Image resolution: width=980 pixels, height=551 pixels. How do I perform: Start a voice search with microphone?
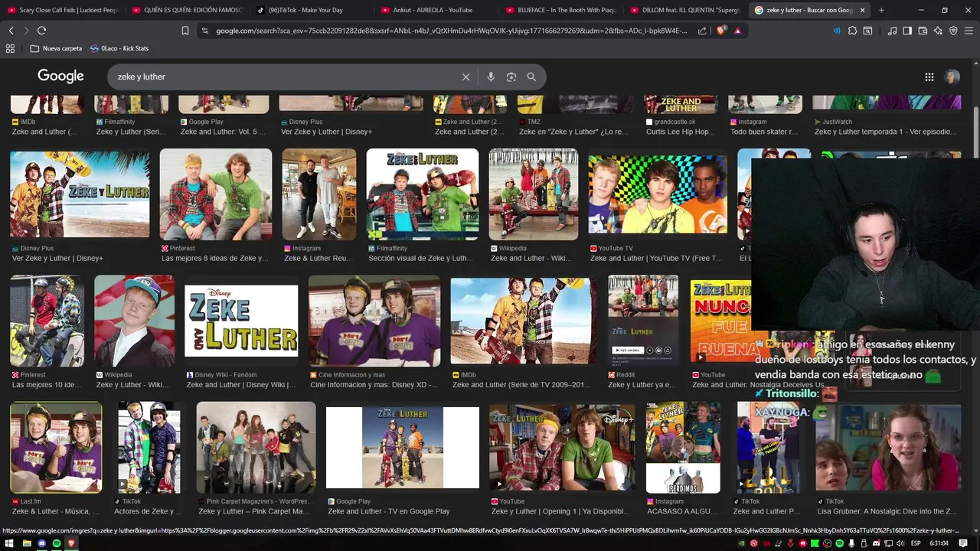(x=491, y=77)
